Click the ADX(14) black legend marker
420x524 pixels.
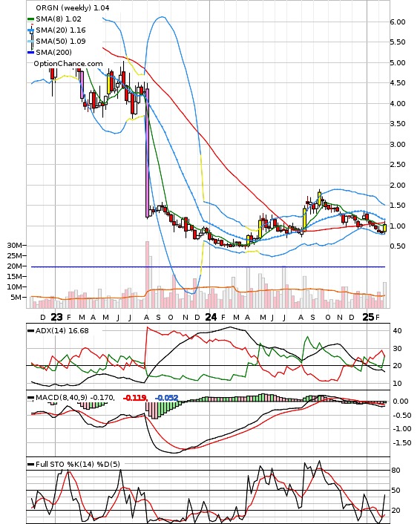pos(30,331)
